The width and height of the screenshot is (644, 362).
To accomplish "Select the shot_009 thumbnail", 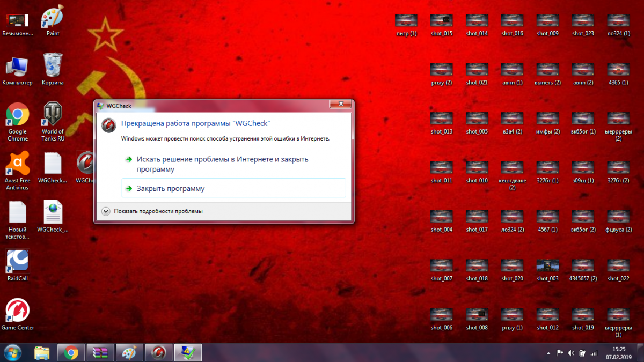I will (x=547, y=25).
